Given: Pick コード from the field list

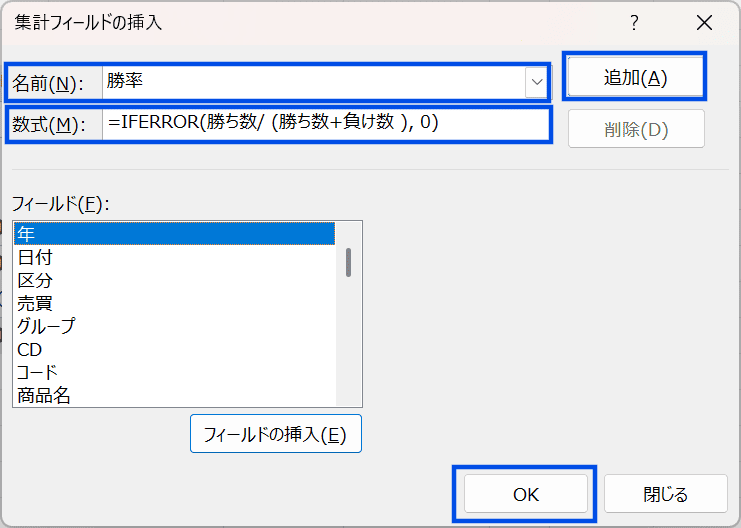Looking at the screenshot, I should click(x=174, y=372).
